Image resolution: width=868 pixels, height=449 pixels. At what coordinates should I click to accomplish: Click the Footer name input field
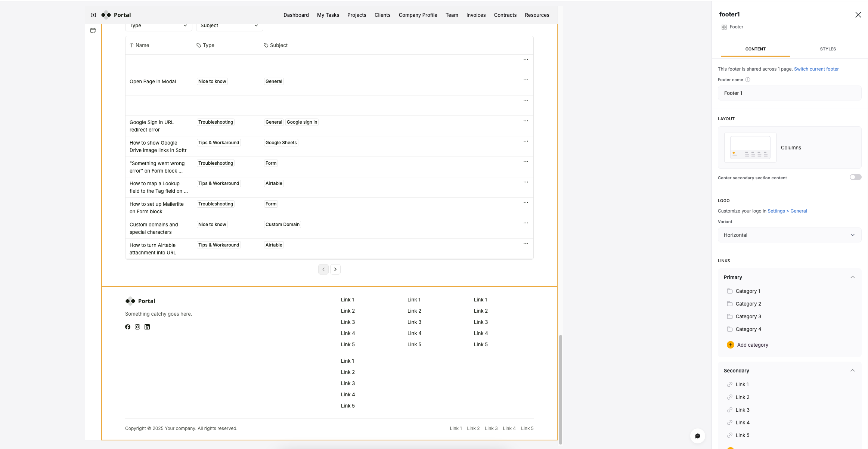(x=789, y=93)
